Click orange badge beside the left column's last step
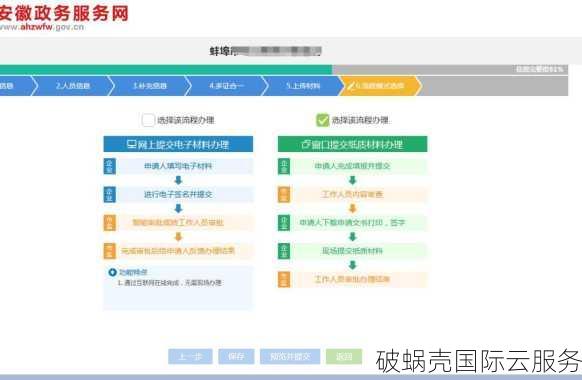This screenshot has height=380, width=582. (x=109, y=251)
